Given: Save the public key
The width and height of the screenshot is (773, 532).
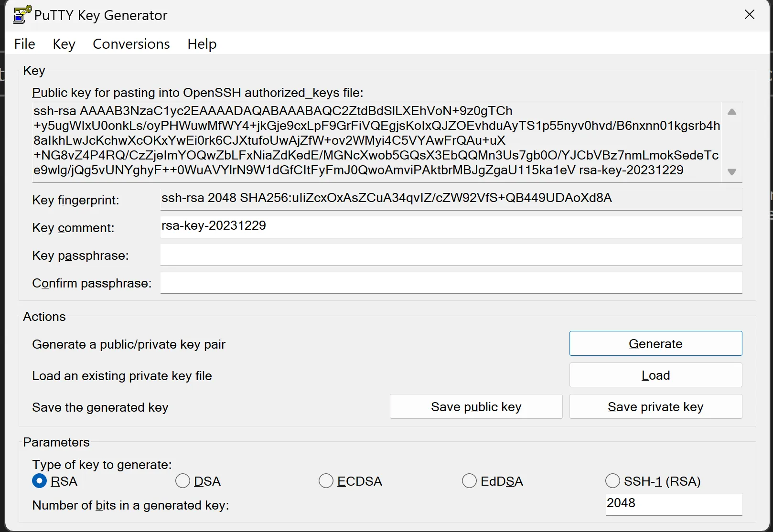Looking at the screenshot, I should (476, 406).
